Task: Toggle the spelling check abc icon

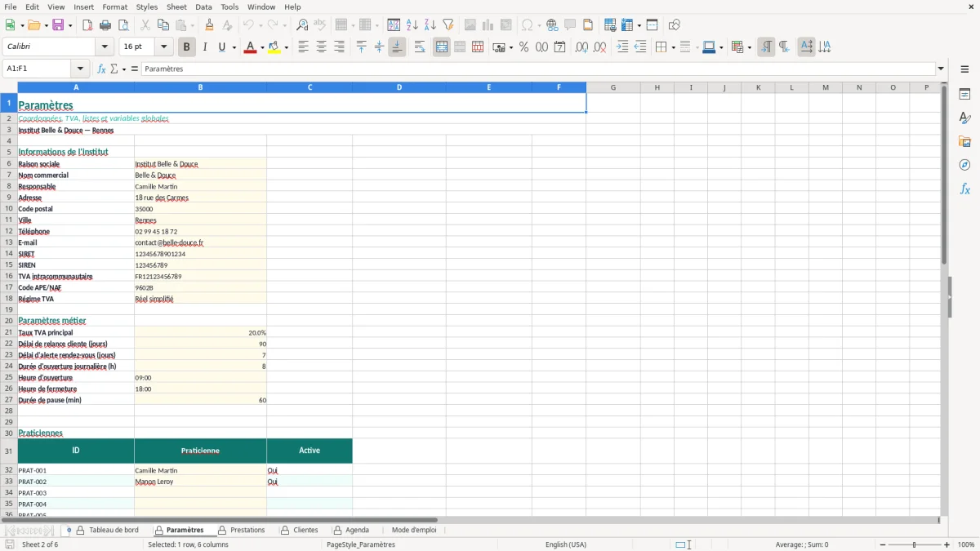Action: pos(320,25)
